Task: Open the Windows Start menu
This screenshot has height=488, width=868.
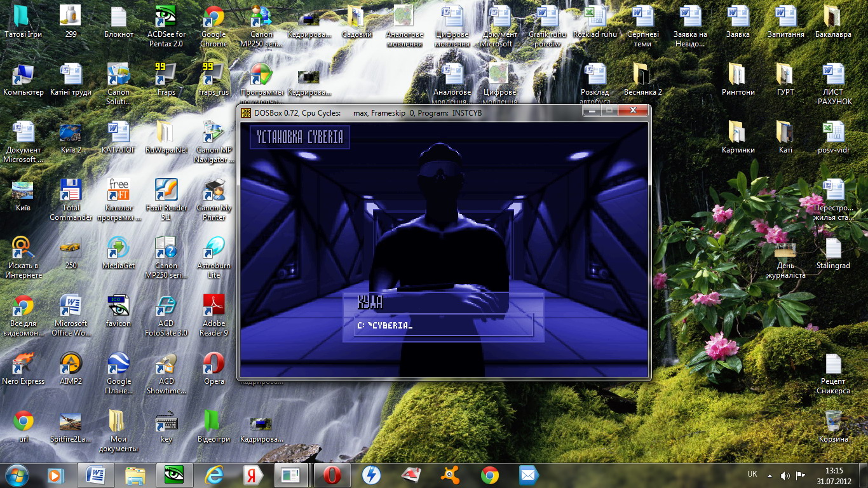Action: (17, 475)
